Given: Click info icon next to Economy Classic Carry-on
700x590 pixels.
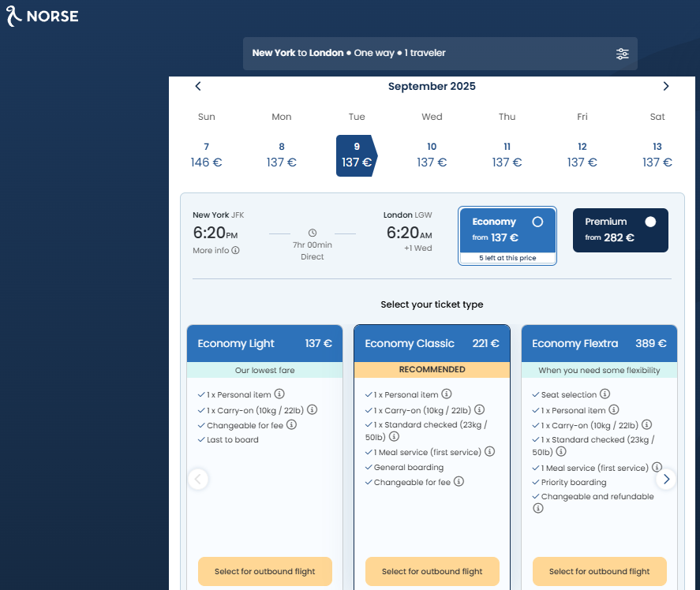Looking at the screenshot, I should [480, 409].
